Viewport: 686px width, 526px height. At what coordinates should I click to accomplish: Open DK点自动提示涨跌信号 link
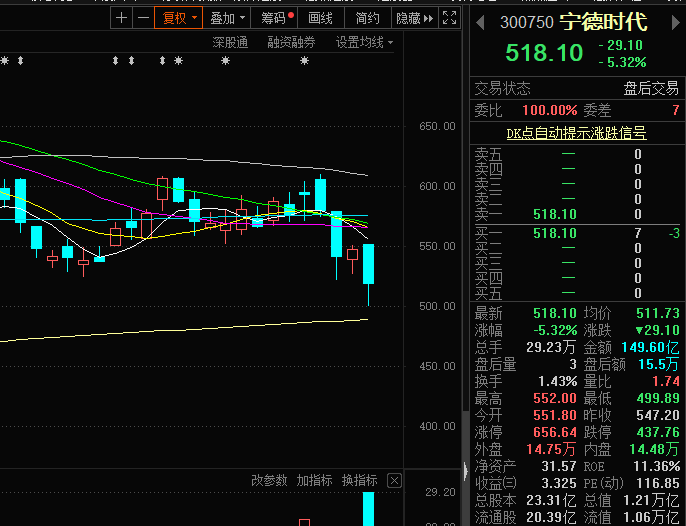tap(576, 133)
